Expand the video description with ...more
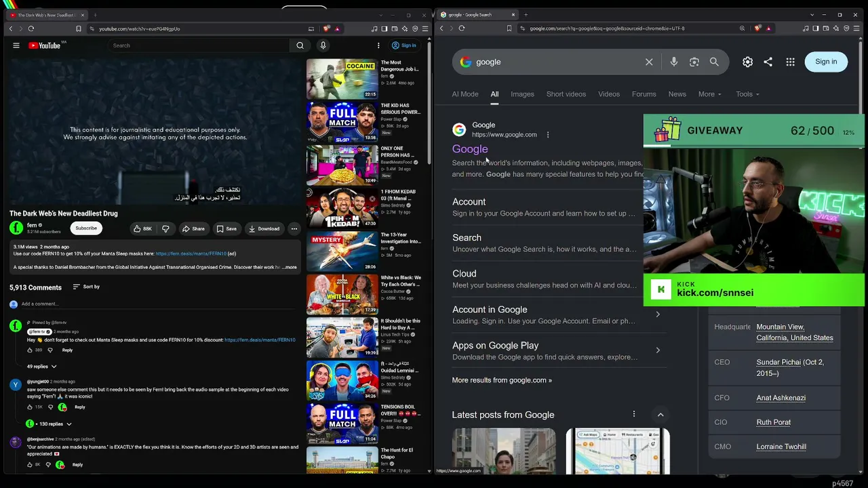 pyautogui.click(x=290, y=267)
